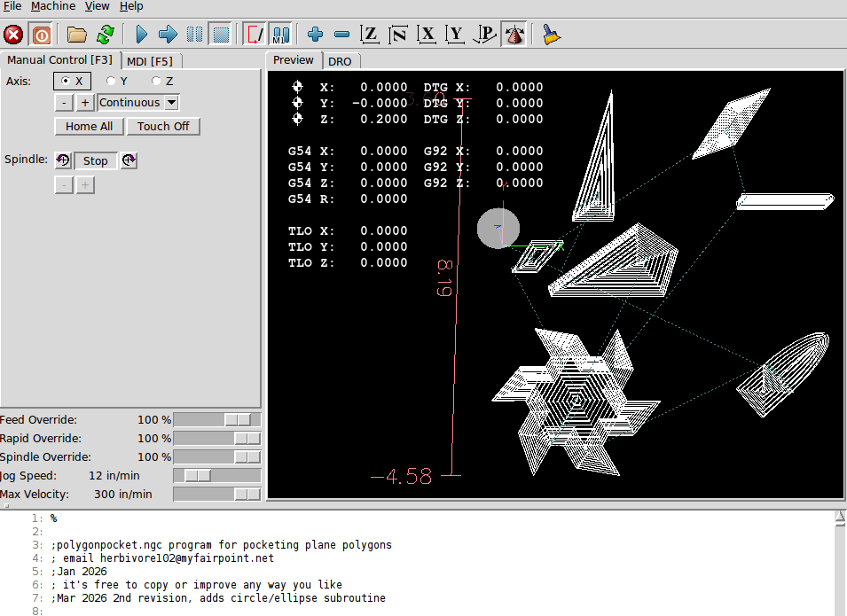
Task: Toggle the skip lines with slash option
Action: click(255, 35)
